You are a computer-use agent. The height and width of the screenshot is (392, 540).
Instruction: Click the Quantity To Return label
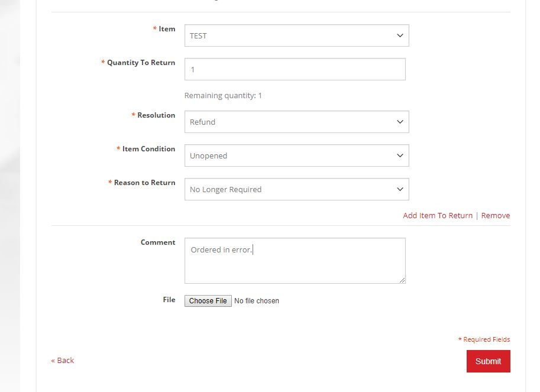(141, 63)
